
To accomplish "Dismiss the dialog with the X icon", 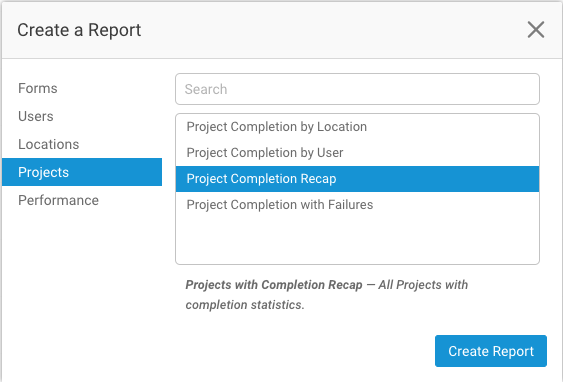I will 536,29.
